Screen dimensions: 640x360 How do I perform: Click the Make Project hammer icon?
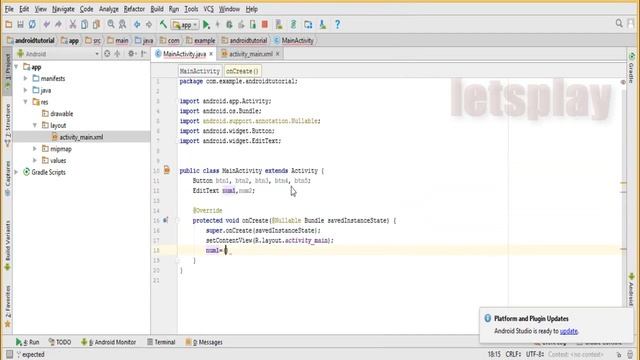click(163, 24)
